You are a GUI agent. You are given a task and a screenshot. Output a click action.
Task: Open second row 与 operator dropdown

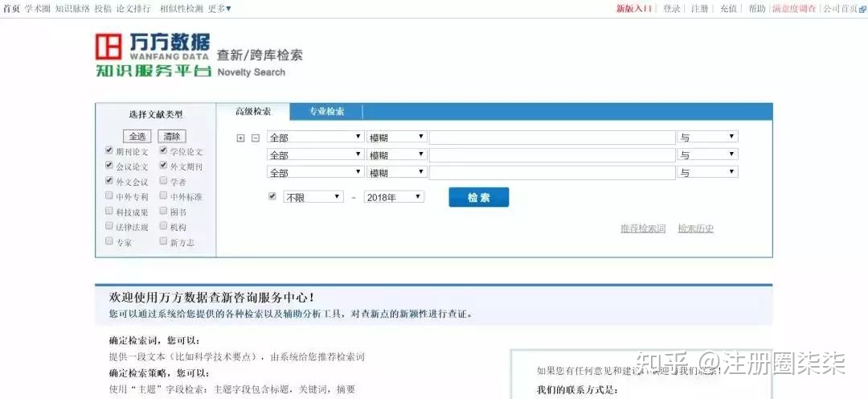tap(707, 155)
